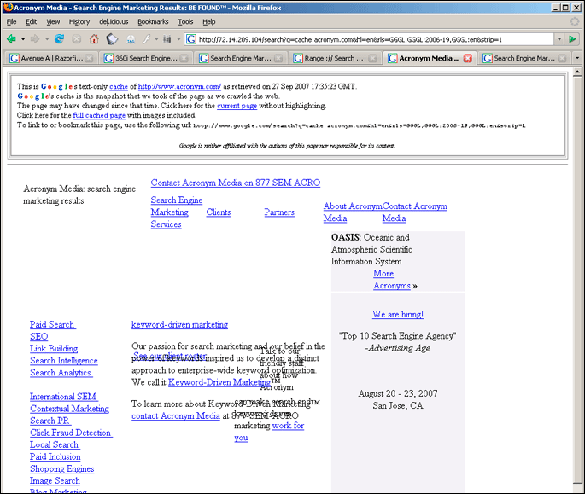585x494 pixels.
Task: Click the vertical scrollbar up arrow
Action: pyautogui.click(x=577, y=71)
